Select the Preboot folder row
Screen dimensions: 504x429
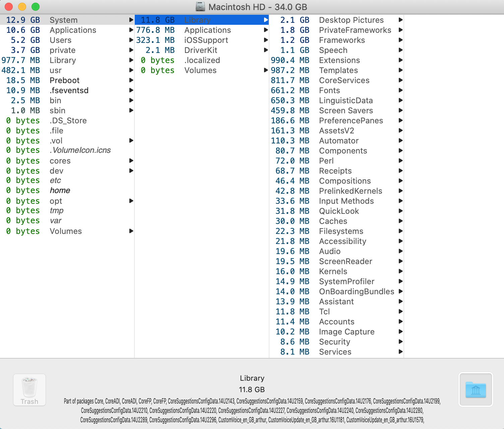pos(67,80)
